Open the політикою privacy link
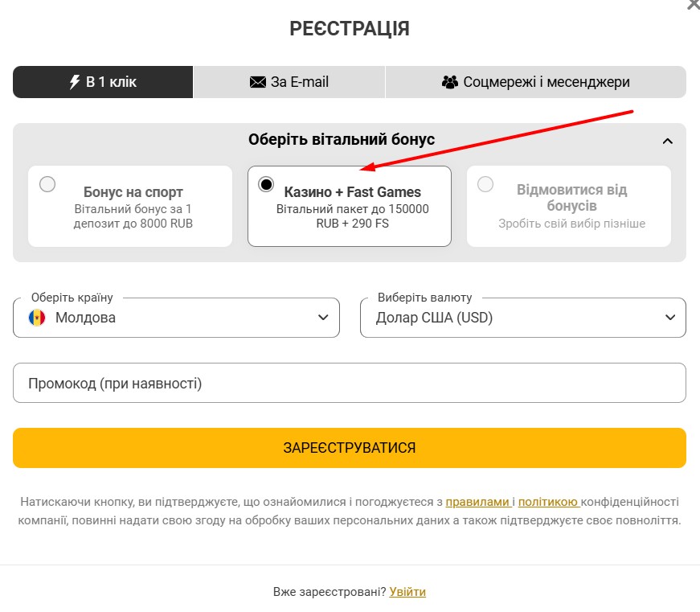This screenshot has height=612, width=700. [x=548, y=502]
